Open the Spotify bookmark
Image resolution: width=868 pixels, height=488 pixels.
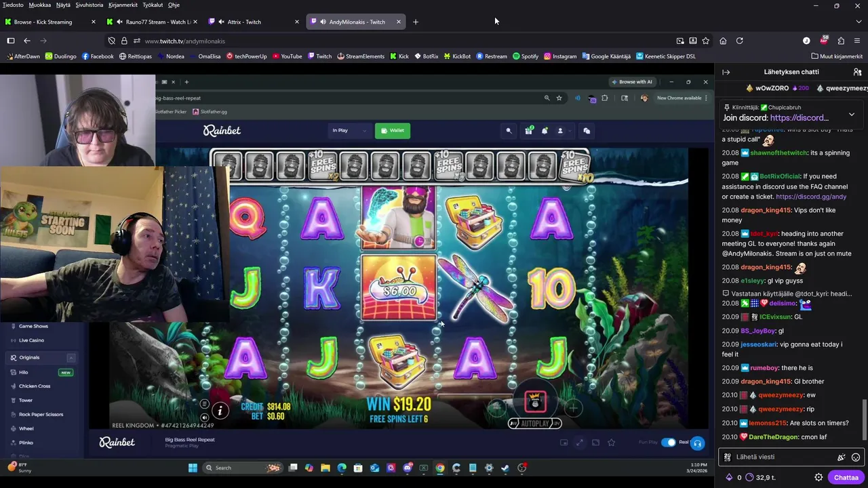click(x=526, y=56)
